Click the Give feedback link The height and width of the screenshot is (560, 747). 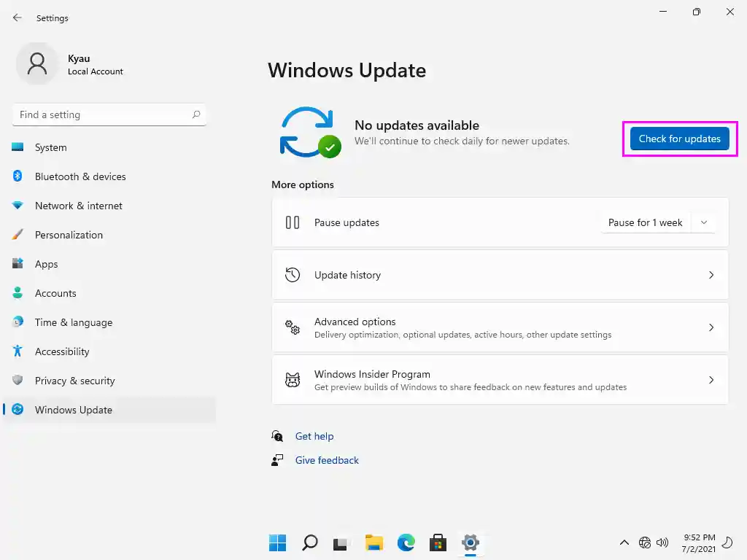click(x=327, y=460)
